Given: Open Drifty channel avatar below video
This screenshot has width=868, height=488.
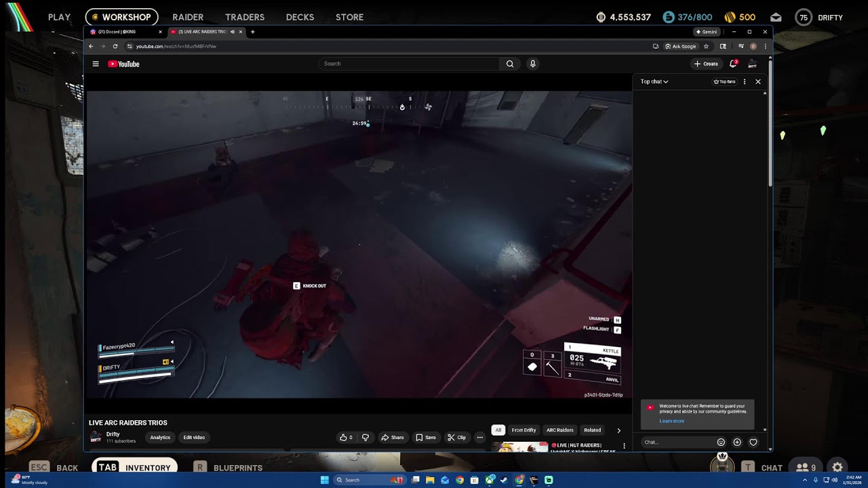Looking at the screenshot, I should [x=96, y=437].
